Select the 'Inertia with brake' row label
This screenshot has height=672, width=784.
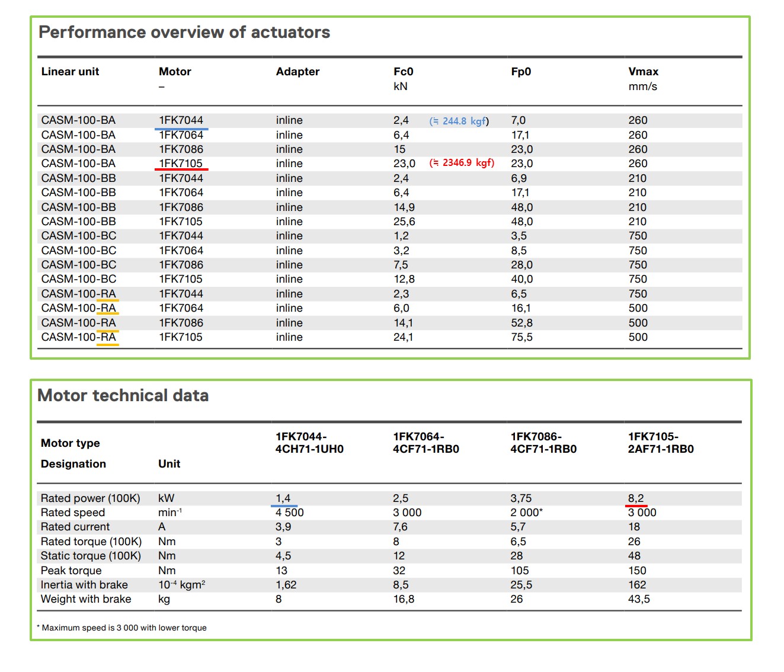pyautogui.click(x=84, y=585)
